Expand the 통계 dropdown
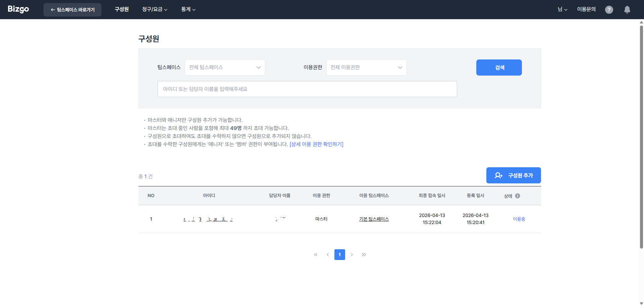Screen dimensions: 644x306 click(x=188, y=9)
